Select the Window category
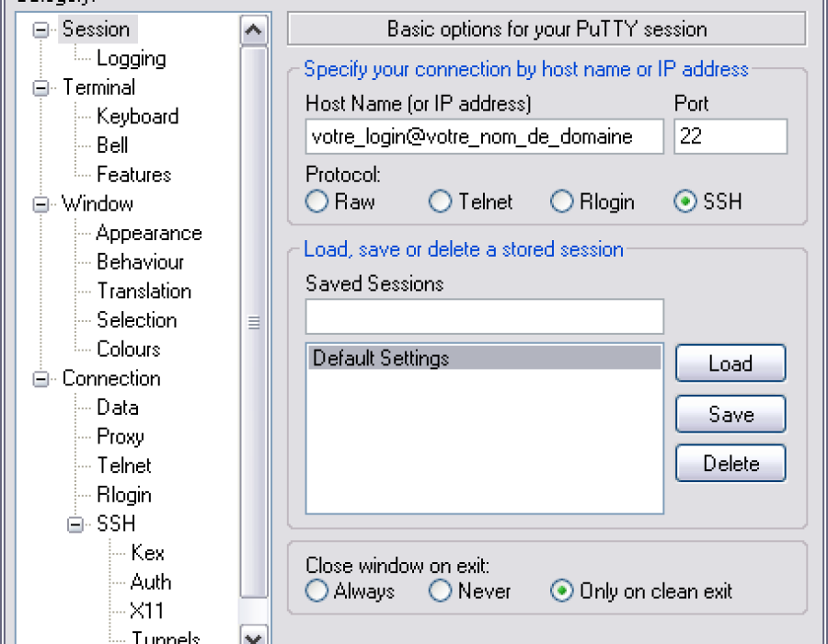The image size is (828, 644). [x=98, y=204]
